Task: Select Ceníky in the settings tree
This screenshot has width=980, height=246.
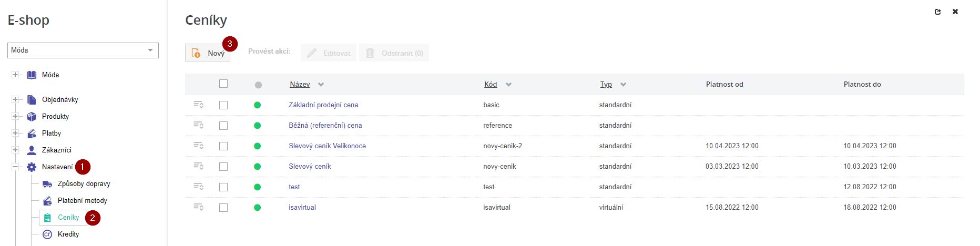Action: 68,218
